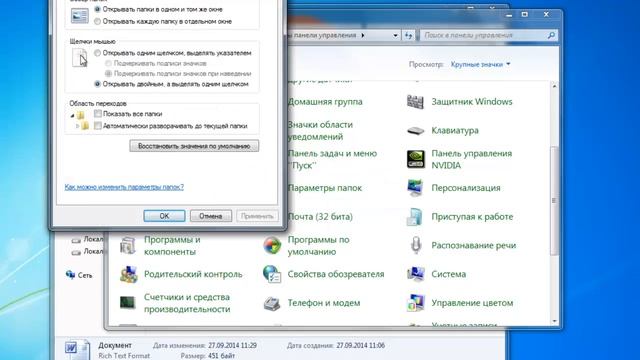640x360 pixels.
Task: Open the Персонализация icon
Action: pyautogui.click(x=416, y=188)
